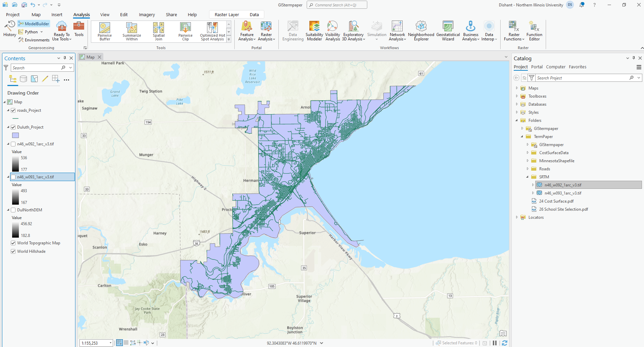Open the Raster Layer contextual tab
The width and height of the screenshot is (644, 347).
227,14
